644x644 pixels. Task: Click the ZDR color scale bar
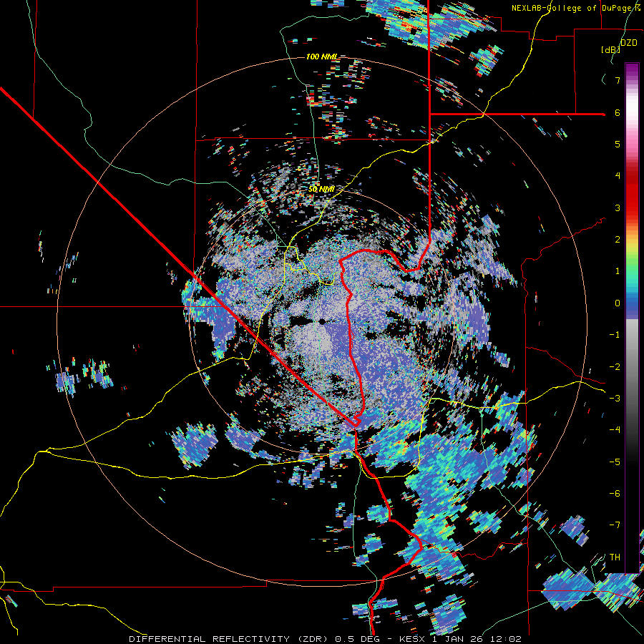[x=632, y=318]
